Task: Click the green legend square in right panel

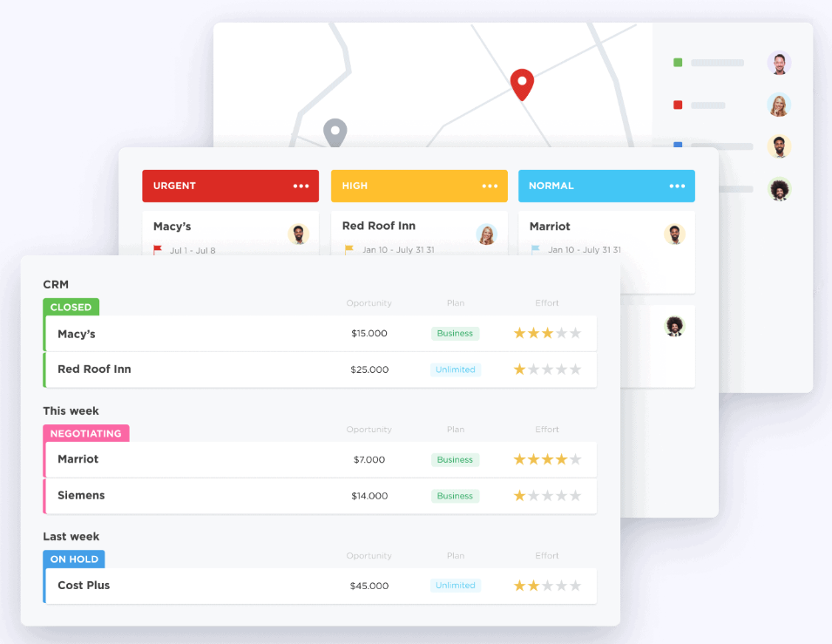Action: pos(678,63)
